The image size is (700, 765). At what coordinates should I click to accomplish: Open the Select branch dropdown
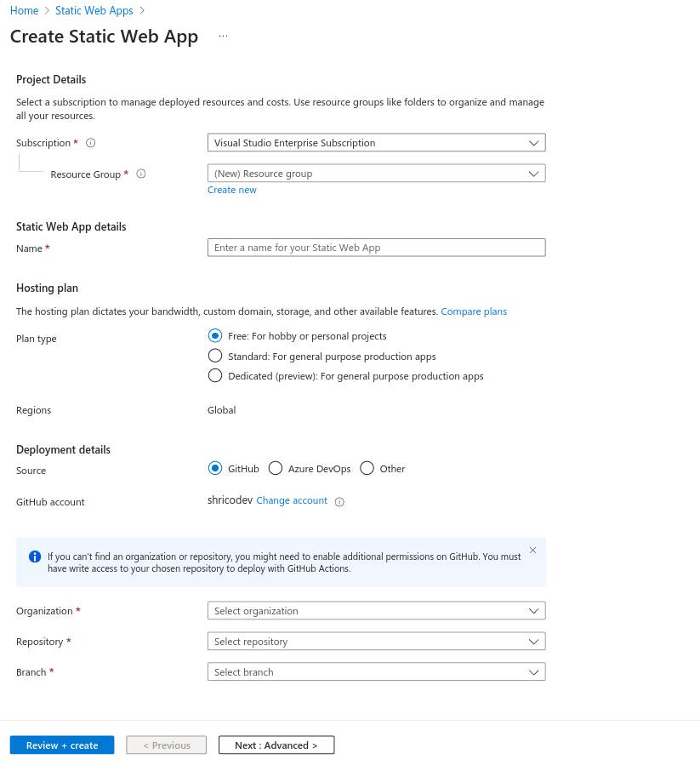tap(376, 671)
